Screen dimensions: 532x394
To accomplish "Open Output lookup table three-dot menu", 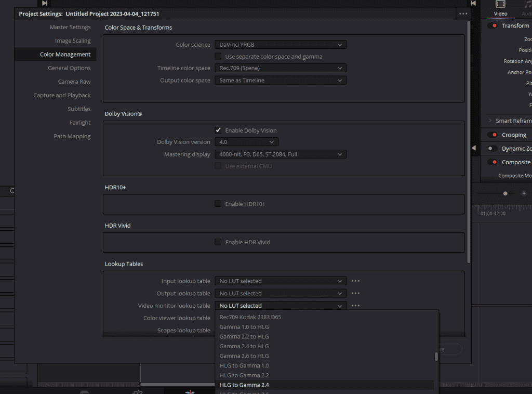I will (355, 293).
